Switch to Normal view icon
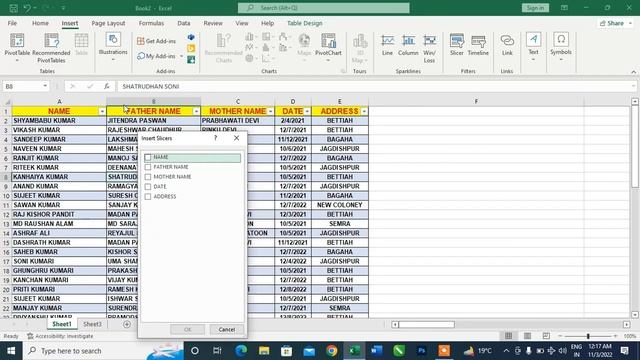The image size is (640, 360). click(x=508, y=336)
